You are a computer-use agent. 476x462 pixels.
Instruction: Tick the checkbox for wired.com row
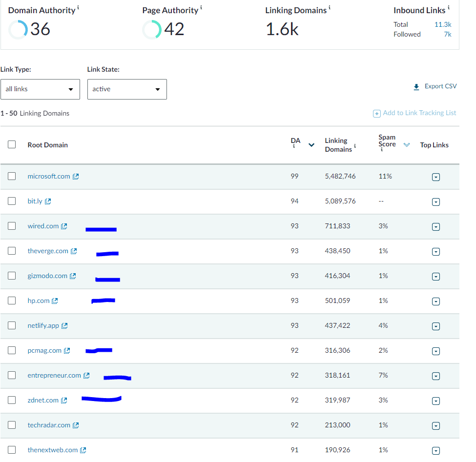click(12, 226)
